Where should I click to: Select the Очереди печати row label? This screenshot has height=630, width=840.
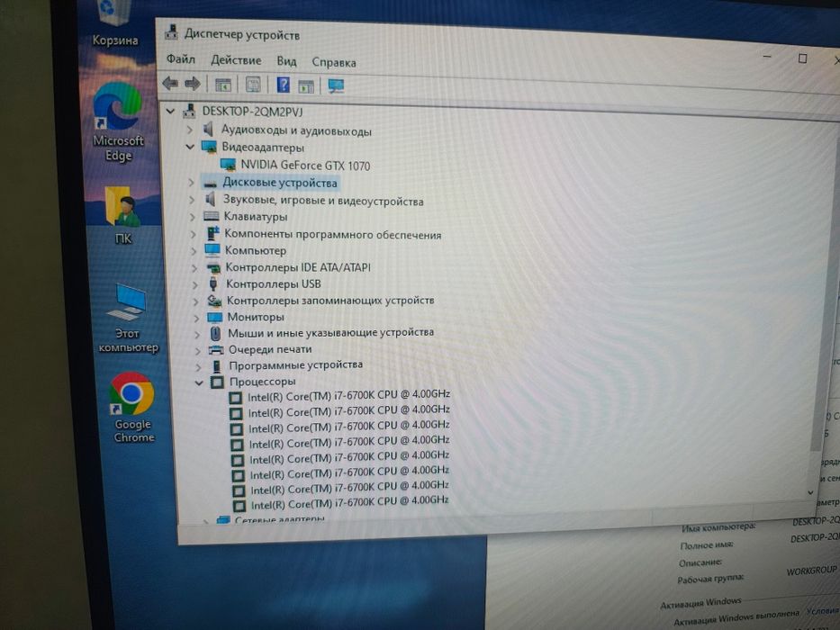point(270,349)
